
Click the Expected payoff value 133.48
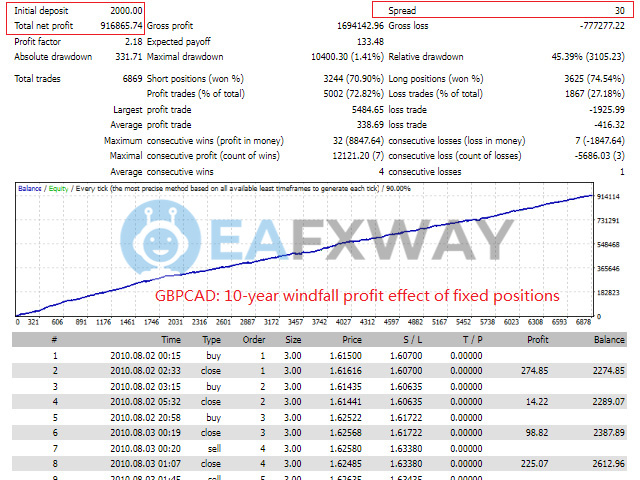pyautogui.click(x=370, y=42)
